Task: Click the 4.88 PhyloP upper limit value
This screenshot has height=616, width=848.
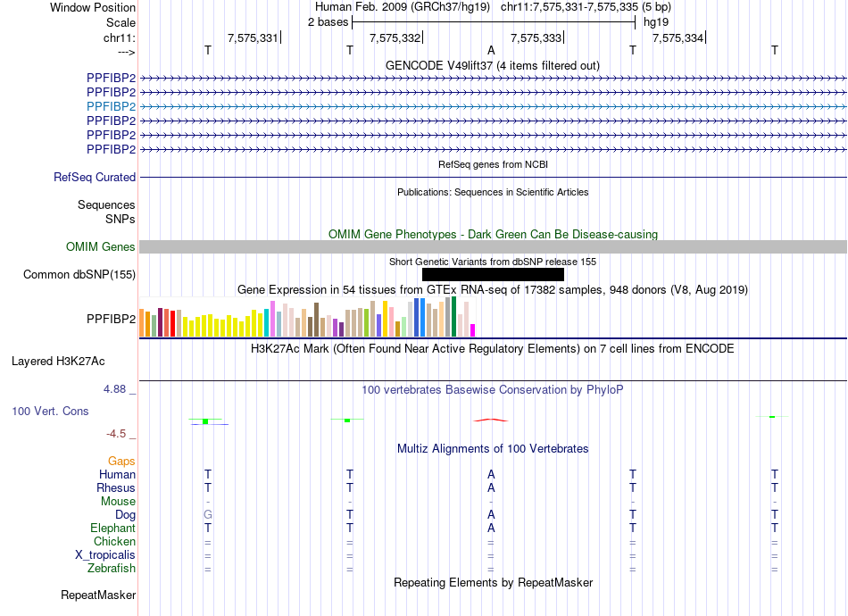Action: pos(114,389)
